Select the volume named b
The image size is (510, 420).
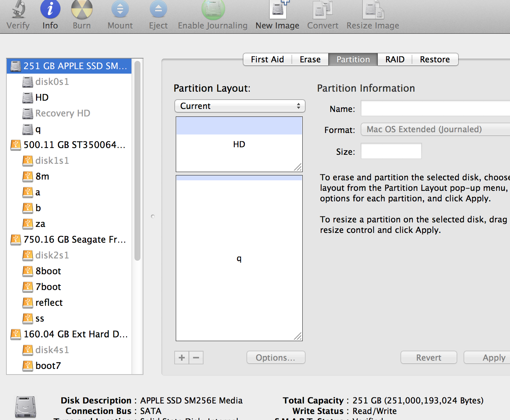pos(69,208)
